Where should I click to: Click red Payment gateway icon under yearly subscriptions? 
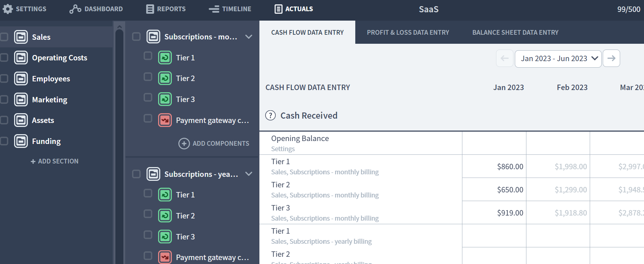click(165, 257)
